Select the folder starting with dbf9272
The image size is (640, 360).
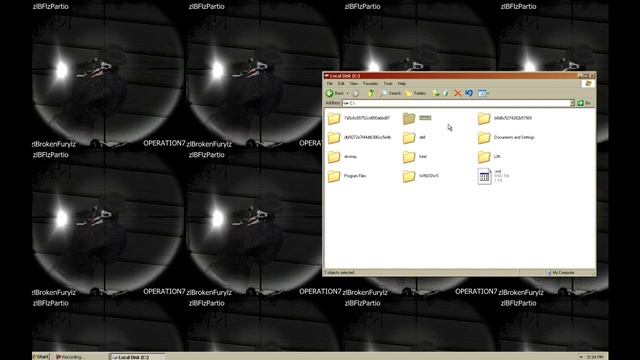pyautogui.click(x=359, y=138)
